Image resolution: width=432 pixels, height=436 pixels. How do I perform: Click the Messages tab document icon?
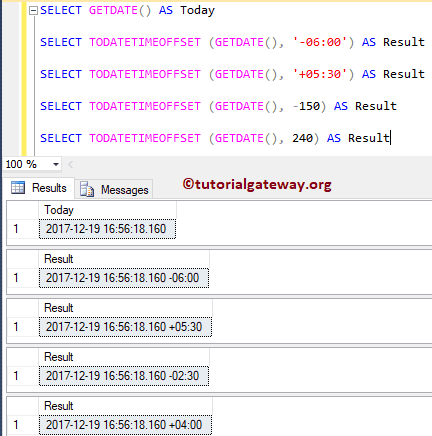[x=87, y=189]
